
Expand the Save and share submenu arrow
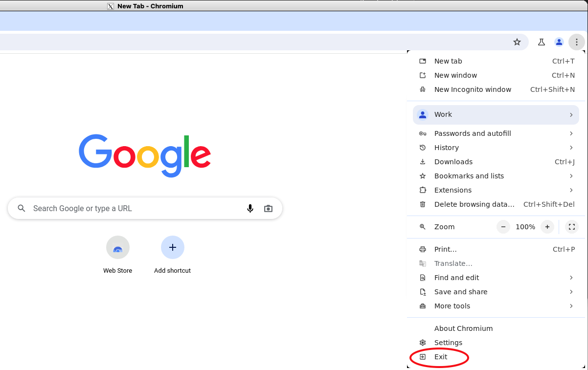[x=571, y=292]
